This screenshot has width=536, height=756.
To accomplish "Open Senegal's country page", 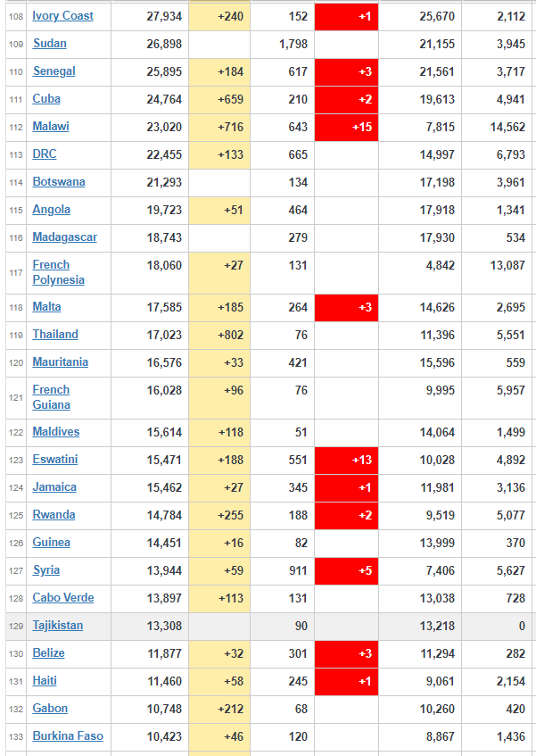I will coord(54,71).
